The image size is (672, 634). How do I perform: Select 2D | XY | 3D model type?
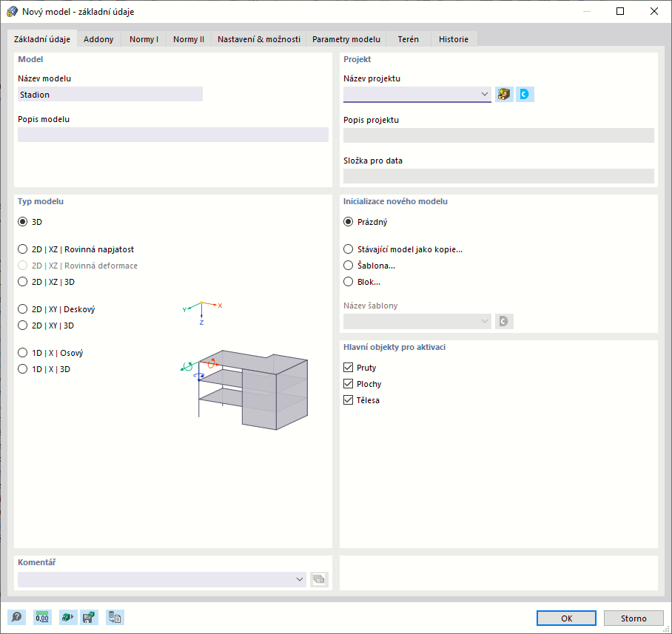point(23,326)
